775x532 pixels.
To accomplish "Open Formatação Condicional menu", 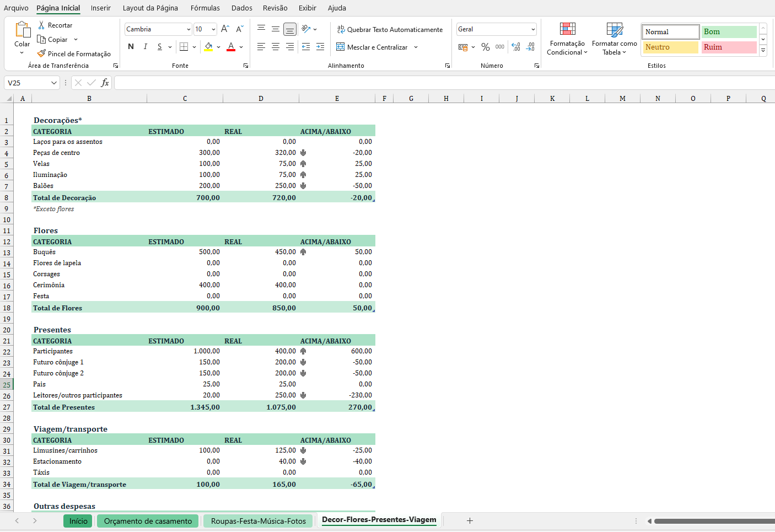I will (x=567, y=39).
